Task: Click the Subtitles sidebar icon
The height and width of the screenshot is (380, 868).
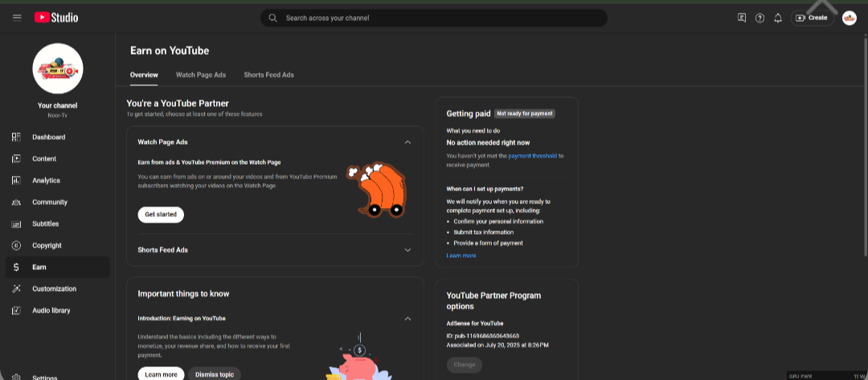Action: (16, 224)
